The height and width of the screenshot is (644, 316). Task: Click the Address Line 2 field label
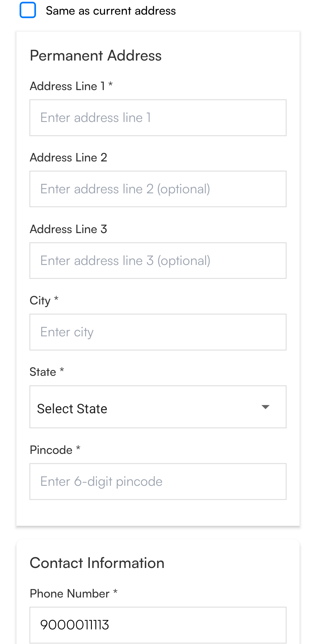[x=68, y=158]
